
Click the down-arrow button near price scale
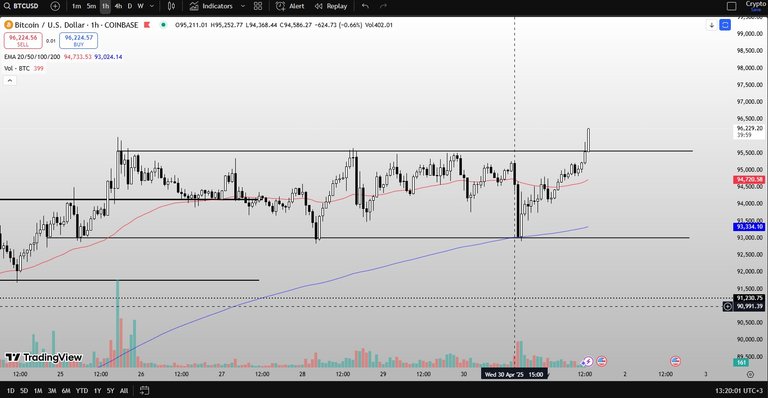(711, 25)
